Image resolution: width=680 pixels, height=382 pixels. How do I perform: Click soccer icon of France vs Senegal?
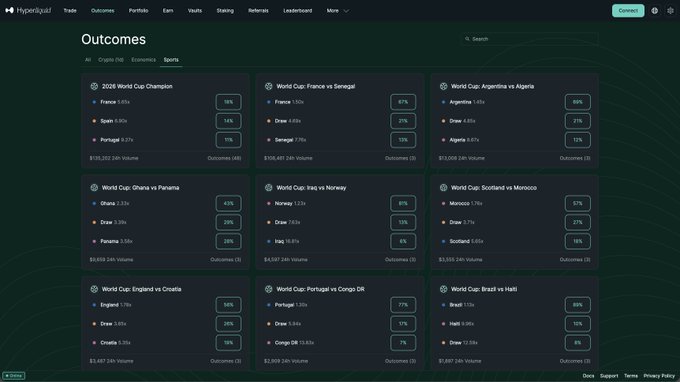click(268, 86)
